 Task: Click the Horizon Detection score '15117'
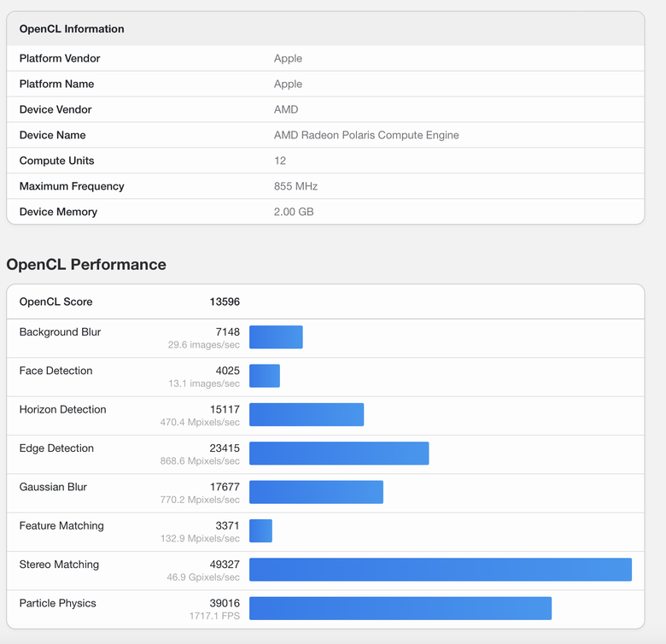coord(225,409)
